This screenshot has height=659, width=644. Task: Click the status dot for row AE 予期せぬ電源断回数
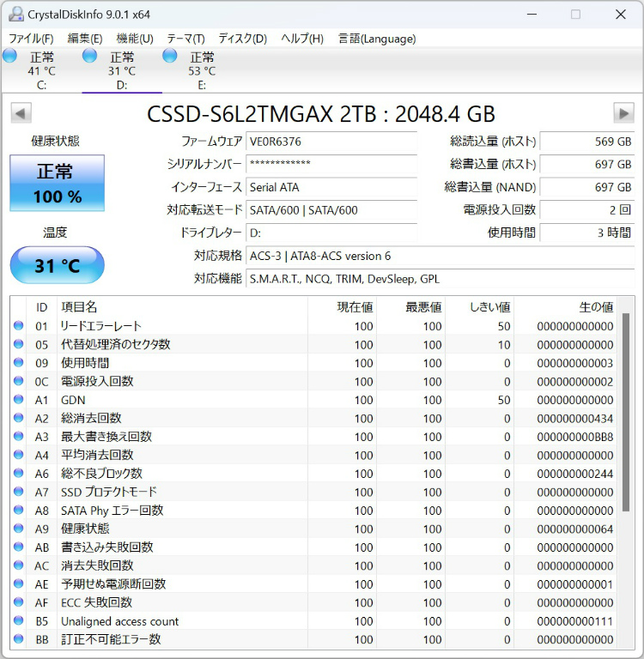tap(19, 583)
